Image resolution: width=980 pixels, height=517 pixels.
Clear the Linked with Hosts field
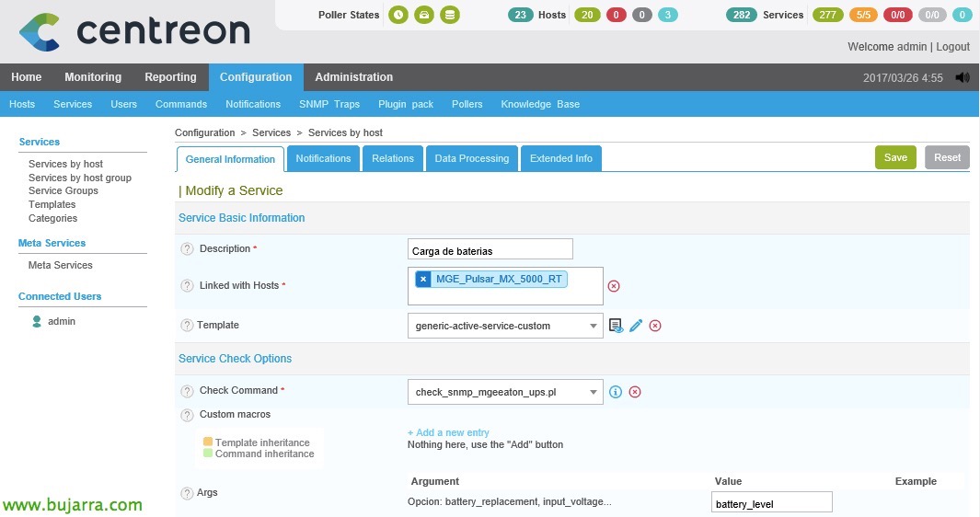614,286
